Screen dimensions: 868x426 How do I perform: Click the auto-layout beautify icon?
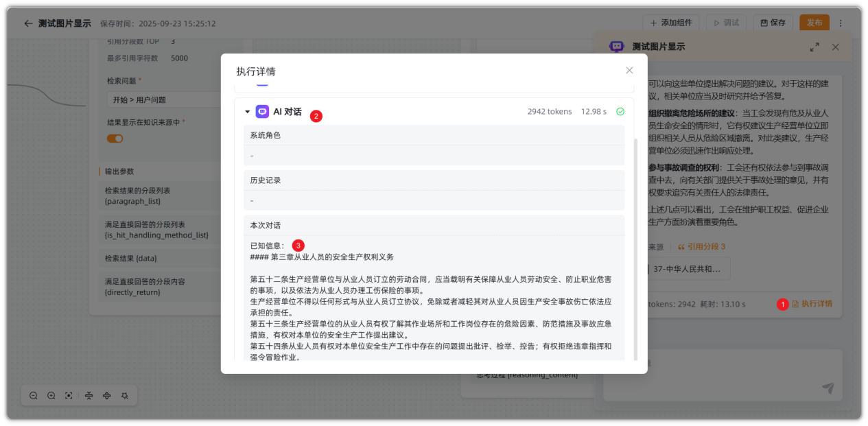tap(125, 396)
